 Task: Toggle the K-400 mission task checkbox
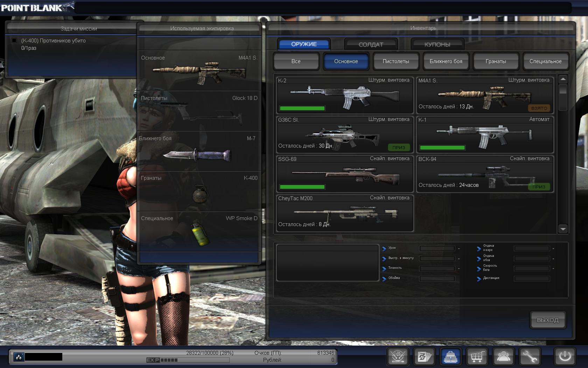14,40
